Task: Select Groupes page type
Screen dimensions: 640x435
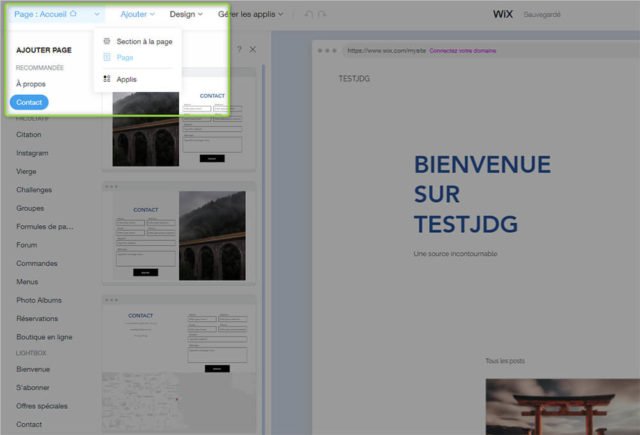Action: [30, 208]
